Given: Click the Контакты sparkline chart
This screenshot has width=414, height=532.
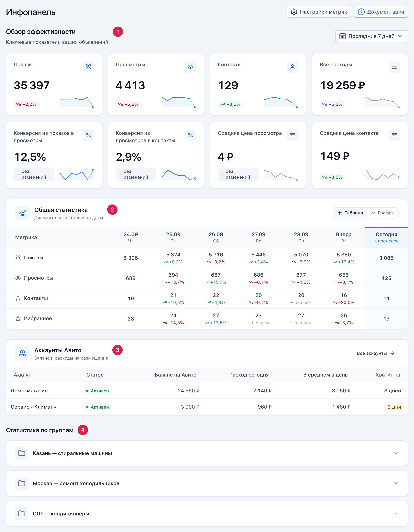Looking at the screenshot, I should (281, 102).
